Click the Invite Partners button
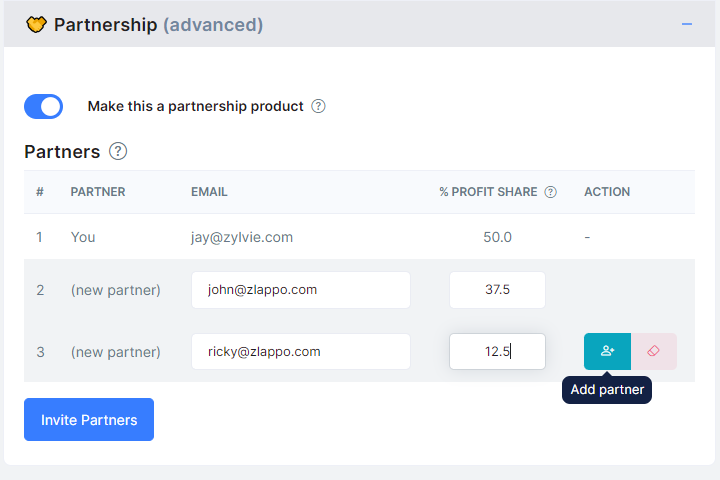The width and height of the screenshot is (720, 480). (x=89, y=419)
